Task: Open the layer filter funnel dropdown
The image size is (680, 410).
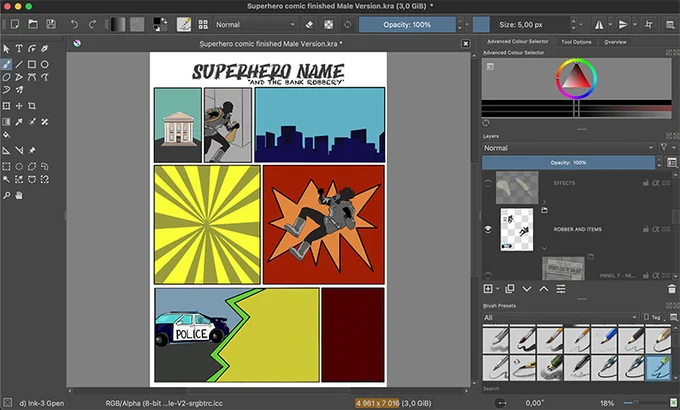Action: [667, 148]
